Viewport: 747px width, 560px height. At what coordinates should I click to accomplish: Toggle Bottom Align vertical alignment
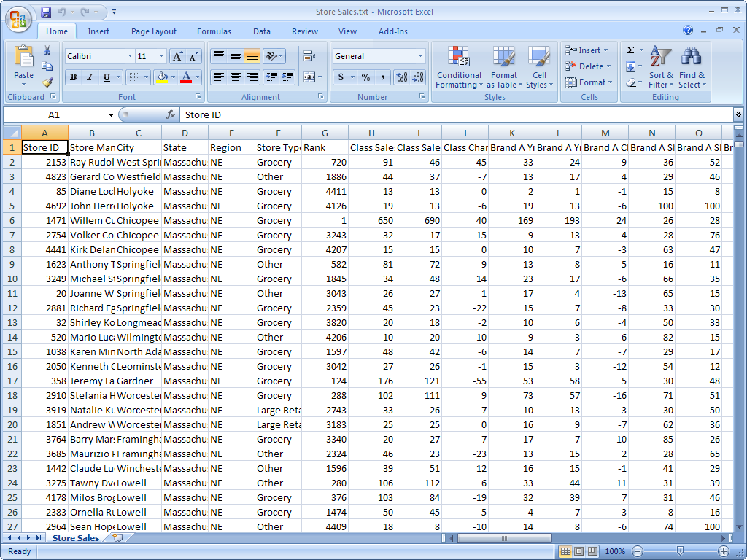[252, 56]
